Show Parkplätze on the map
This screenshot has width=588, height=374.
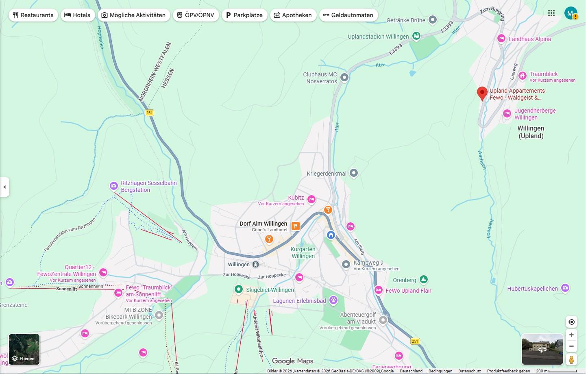(x=244, y=15)
